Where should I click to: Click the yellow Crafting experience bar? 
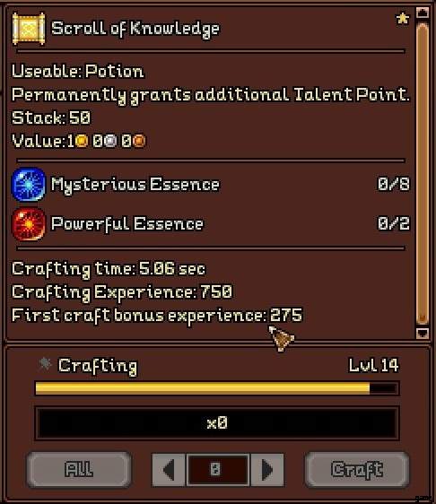click(217, 388)
